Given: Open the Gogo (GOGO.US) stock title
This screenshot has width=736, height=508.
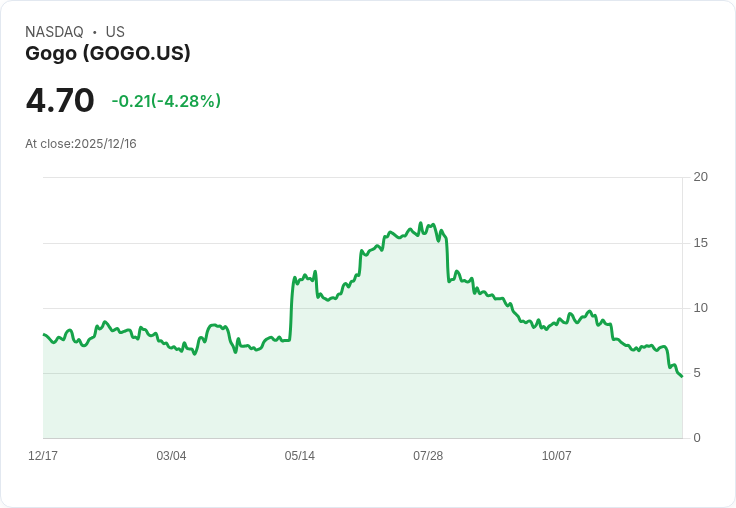Looking at the screenshot, I should click(x=108, y=53).
